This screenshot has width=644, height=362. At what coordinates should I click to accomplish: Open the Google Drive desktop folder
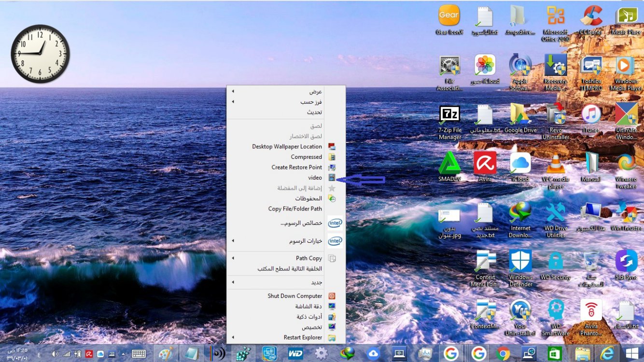(520, 119)
